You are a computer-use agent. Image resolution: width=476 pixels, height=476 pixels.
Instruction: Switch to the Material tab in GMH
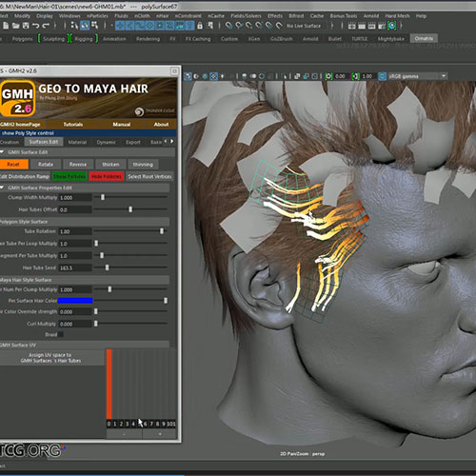(x=77, y=142)
